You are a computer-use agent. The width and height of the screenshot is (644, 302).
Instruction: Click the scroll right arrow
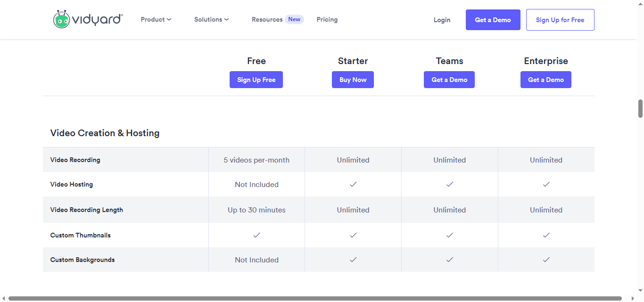point(633,298)
